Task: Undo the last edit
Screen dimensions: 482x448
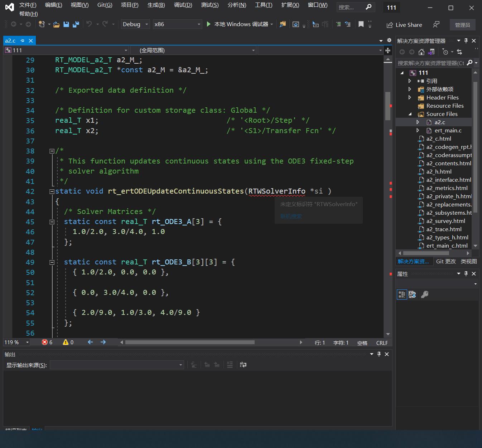Action: click(x=89, y=24)
